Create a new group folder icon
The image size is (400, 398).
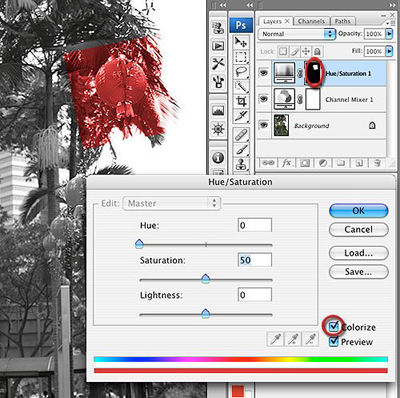pyautogui.click(x=341, y=163)
